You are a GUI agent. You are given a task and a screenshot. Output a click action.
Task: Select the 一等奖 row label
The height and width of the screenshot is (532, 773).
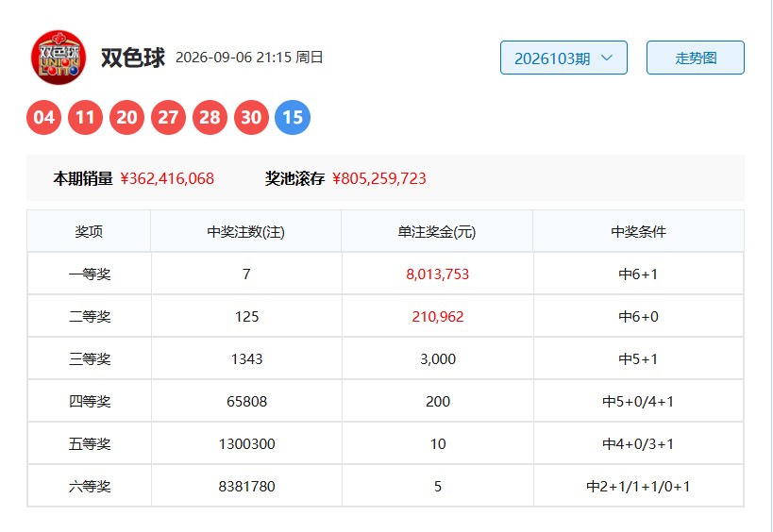(x=90, y=274)
